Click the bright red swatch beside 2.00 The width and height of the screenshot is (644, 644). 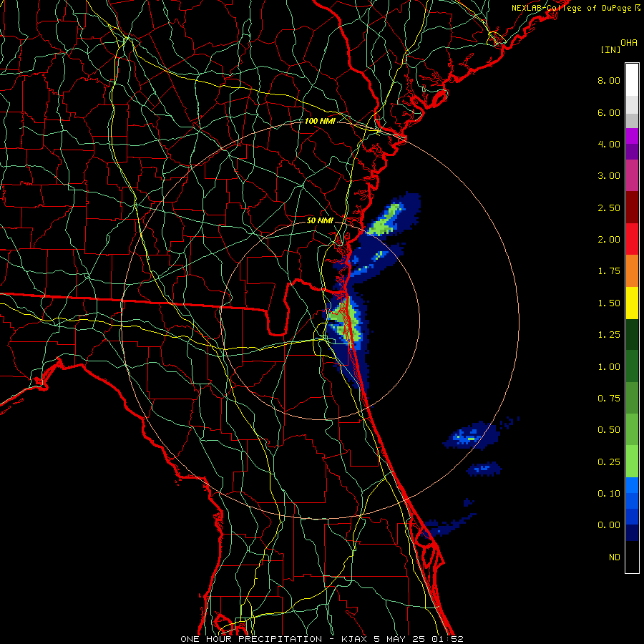pyautogui.click(x=632, y=239)
